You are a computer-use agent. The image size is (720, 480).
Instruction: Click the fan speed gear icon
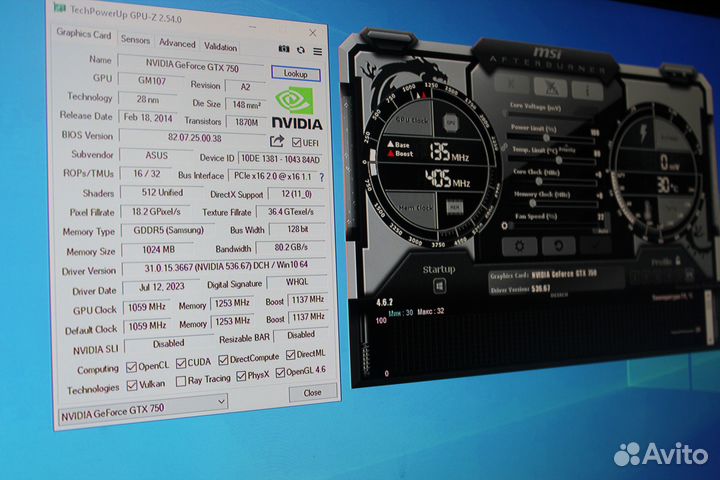pyautogui.click(x=505, y=226)
